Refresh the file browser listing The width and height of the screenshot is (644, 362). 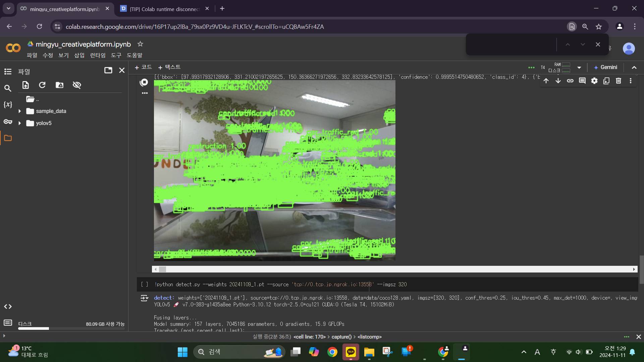tap(42, 85)
